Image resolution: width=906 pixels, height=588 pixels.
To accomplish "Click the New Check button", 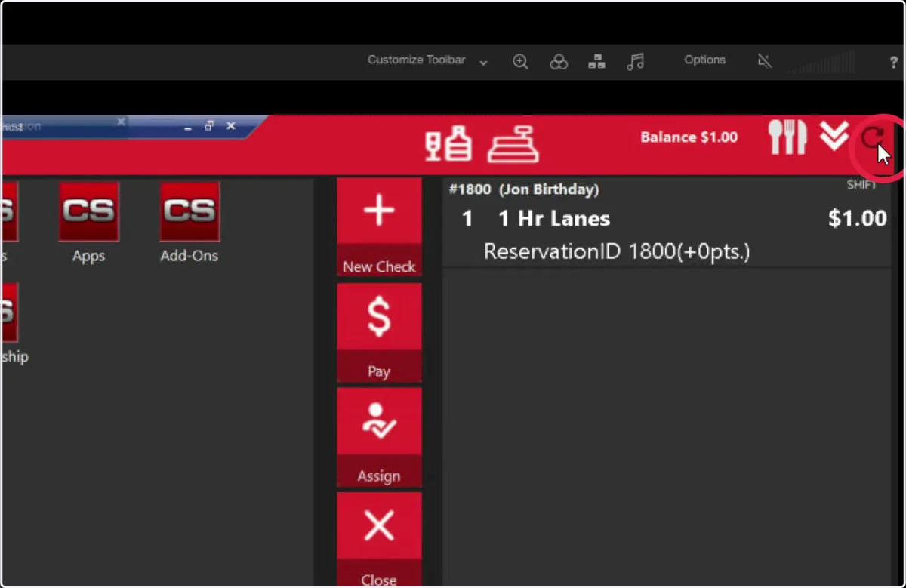I will tap(379, 227).
